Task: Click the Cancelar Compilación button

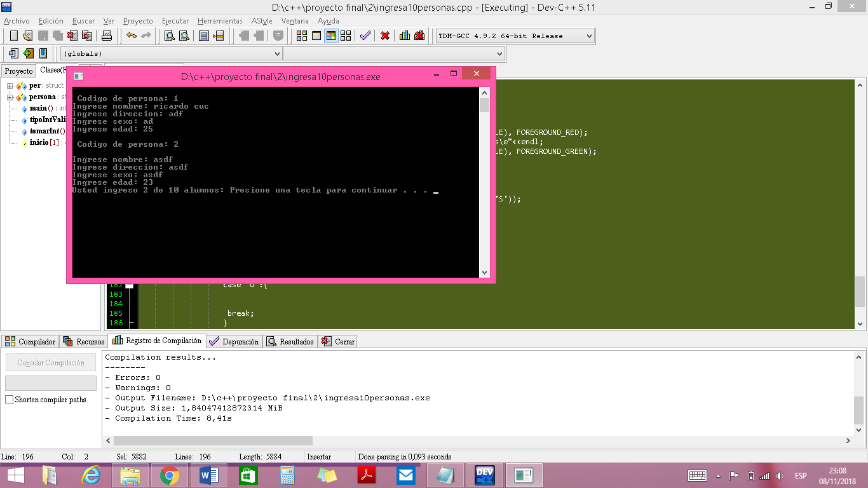Action: pyautogui.click(x=51, y=363)
